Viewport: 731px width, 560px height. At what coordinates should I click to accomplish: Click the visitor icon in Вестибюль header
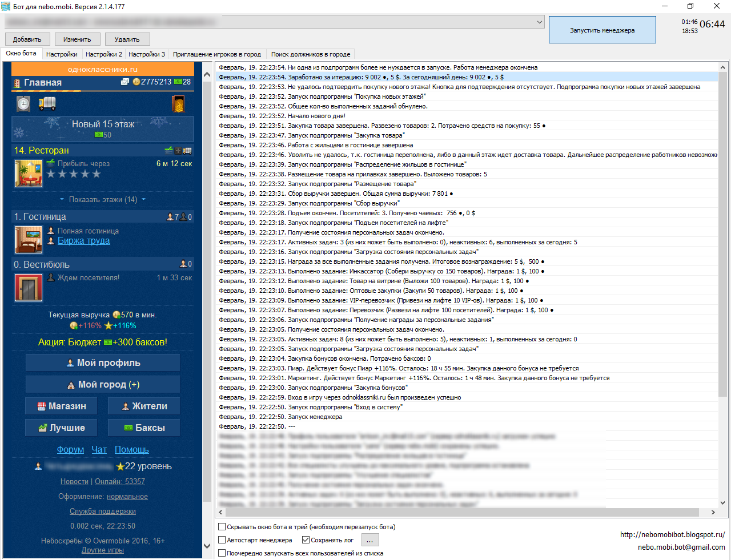[183, 264]
